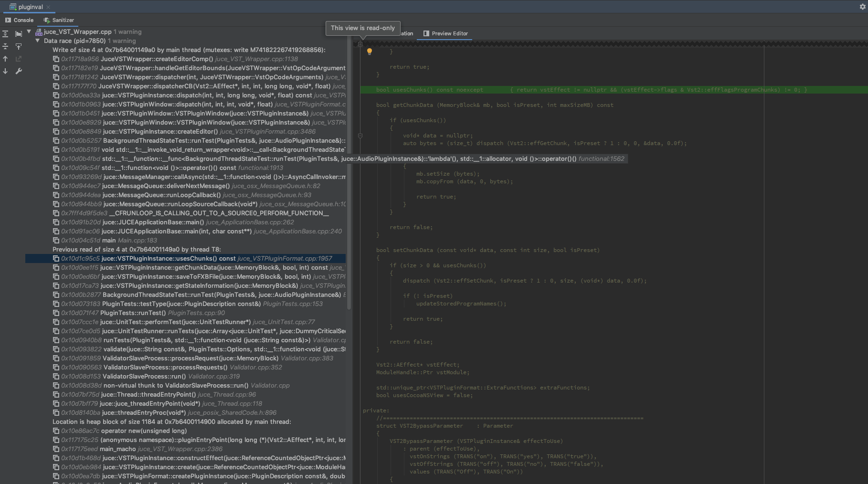Screen dimensions: 868x484
Task: Click the yellow lightbulb intention icon
Action: point(369,52)
